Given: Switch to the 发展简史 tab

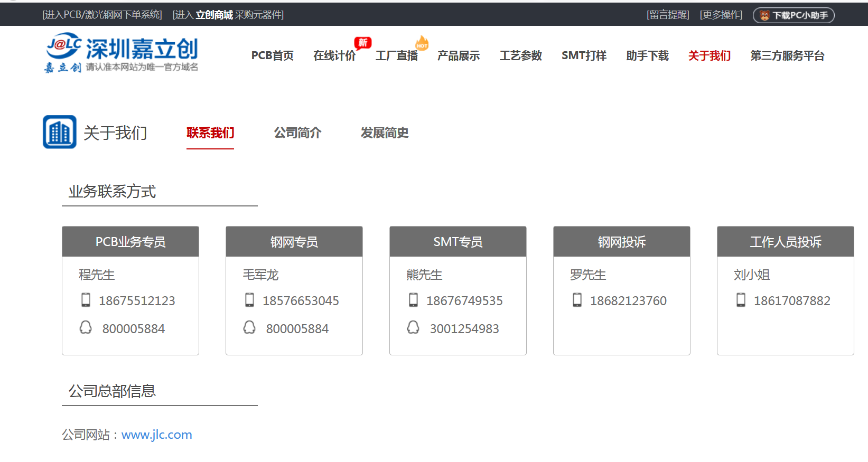Looking at the screenshot, I should [385, 133].
